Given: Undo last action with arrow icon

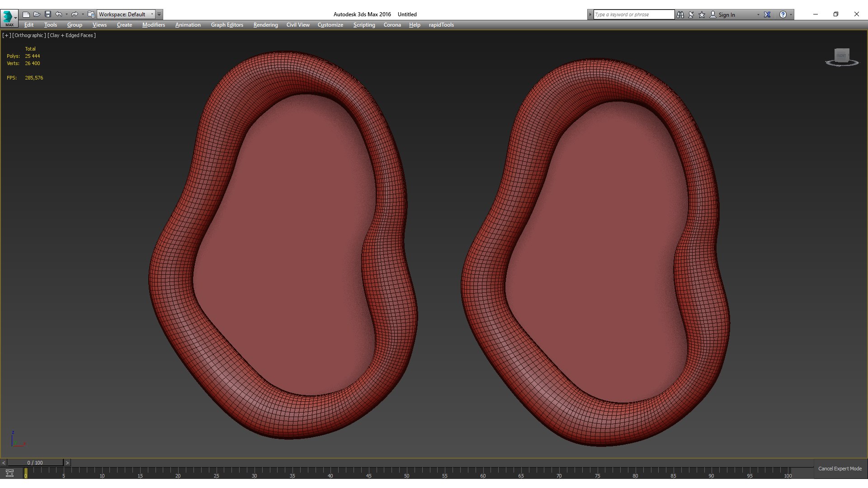Looking at the screenshot, I should (59, 14).
